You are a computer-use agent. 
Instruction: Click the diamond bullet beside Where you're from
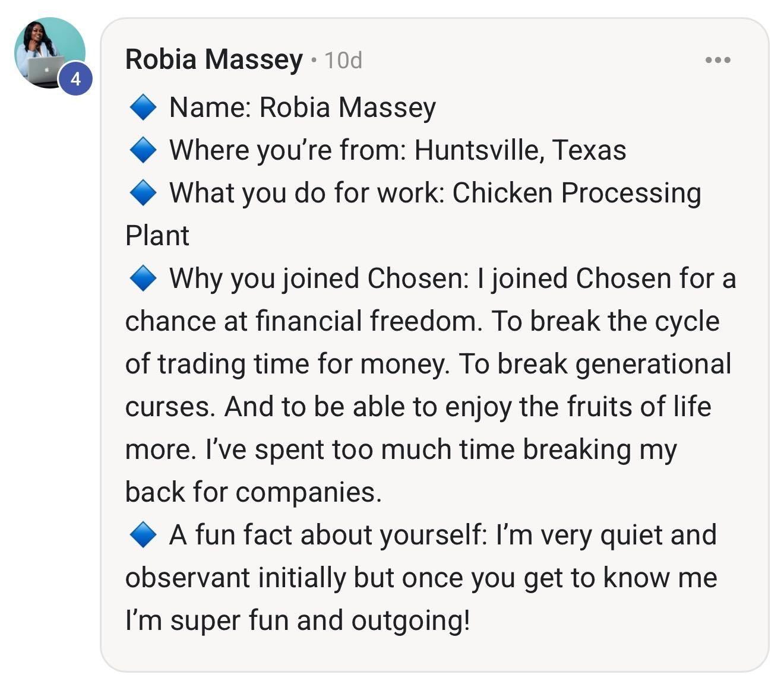pyautogui.click(x=143, y=150)
